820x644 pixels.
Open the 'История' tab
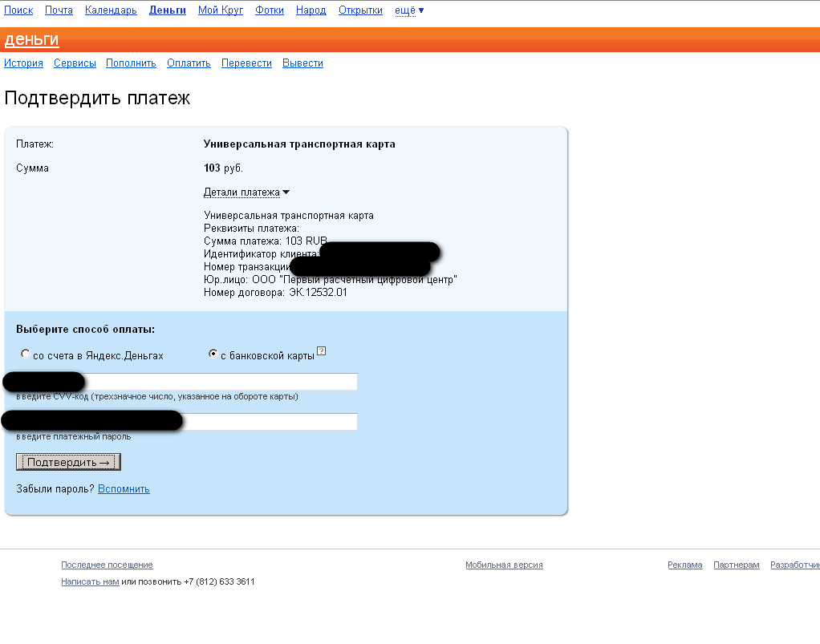coord(23,63)
